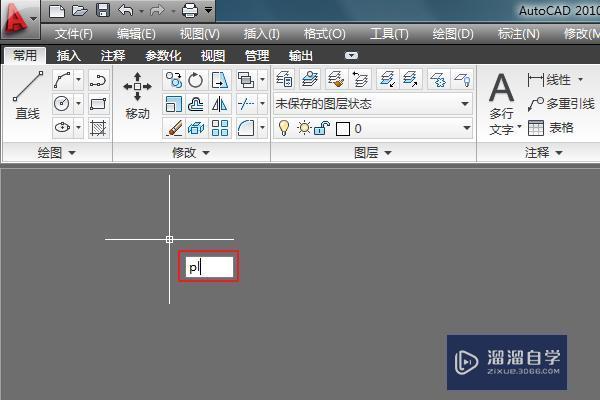Image resolution: width=600 pixels, height=400 pixels.
Task: Print the drawing with the plot icon
Action: pos(190,11)
